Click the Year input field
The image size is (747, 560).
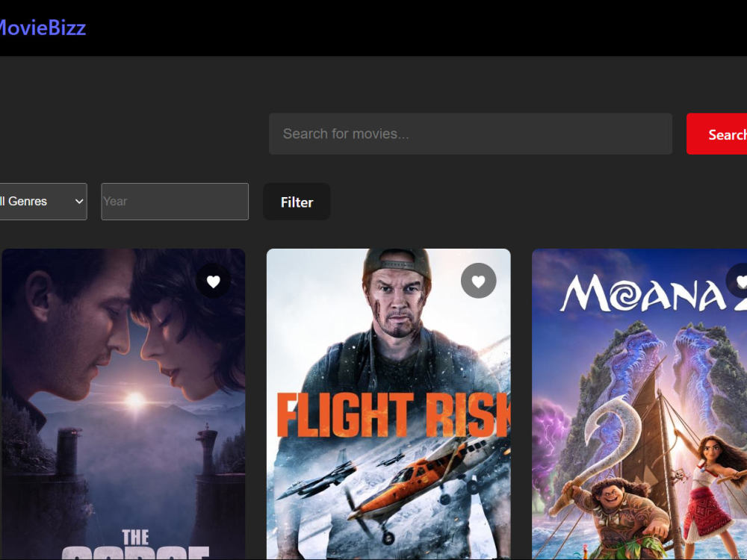175,202
